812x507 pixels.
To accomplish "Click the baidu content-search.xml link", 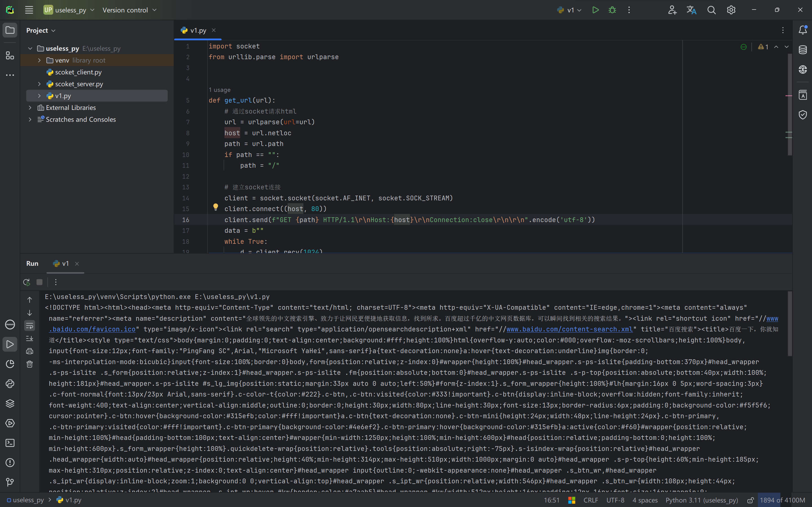I will [x=569, y=329].
